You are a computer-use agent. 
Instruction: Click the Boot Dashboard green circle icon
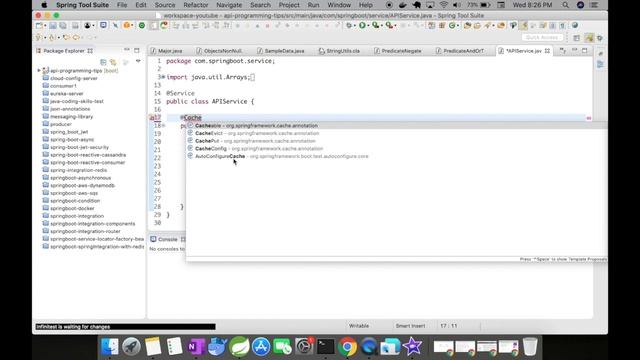tap(142, 25)
